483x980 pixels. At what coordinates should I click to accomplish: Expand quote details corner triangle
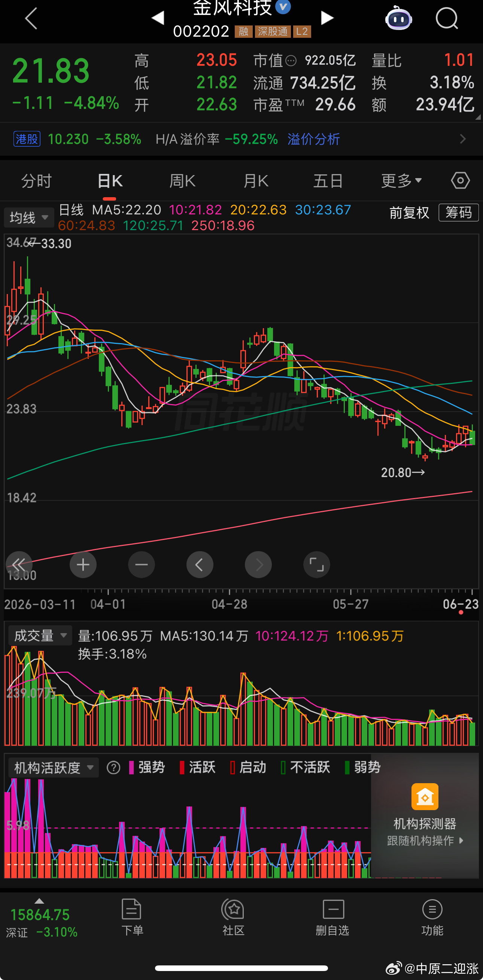point(478,117)
